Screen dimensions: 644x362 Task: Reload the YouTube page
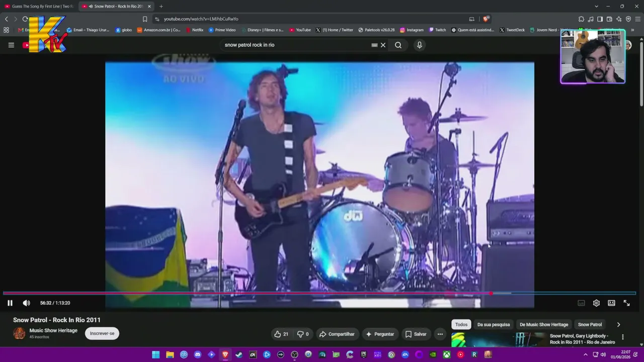[x=25, y=19]
